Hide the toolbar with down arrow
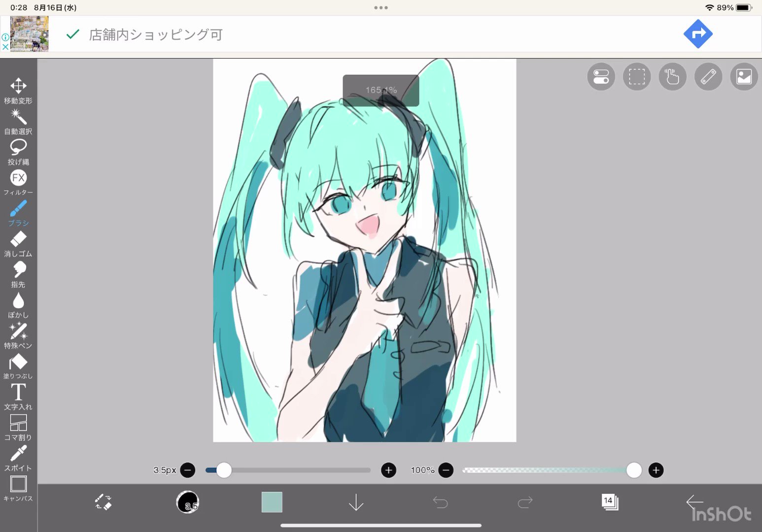 tap(356, 502)
